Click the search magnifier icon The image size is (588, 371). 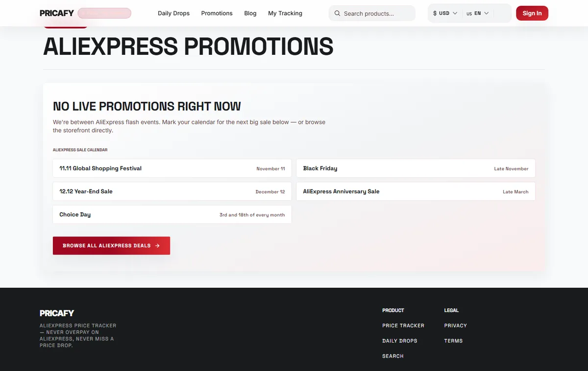[337, 13]
